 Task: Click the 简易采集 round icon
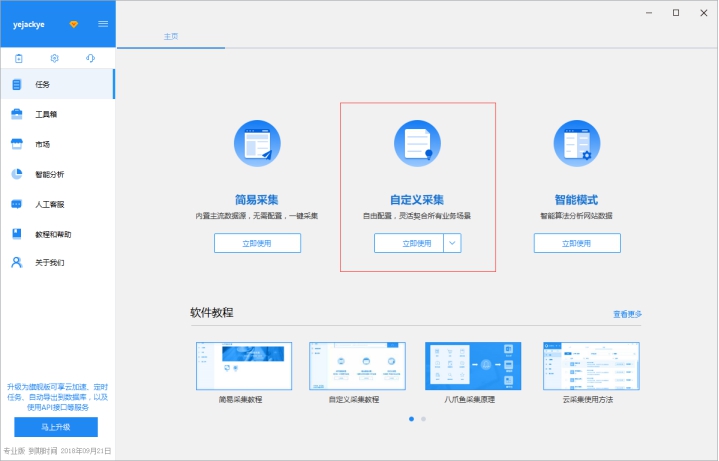click(x=257, y=143)
